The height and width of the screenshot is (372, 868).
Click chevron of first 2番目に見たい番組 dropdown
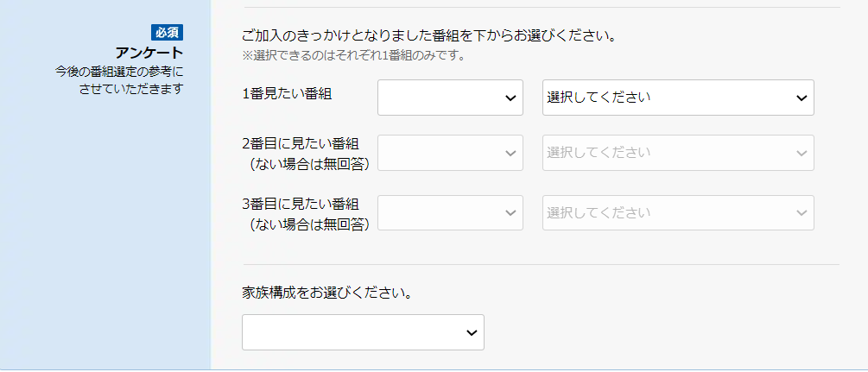[510, 153]
